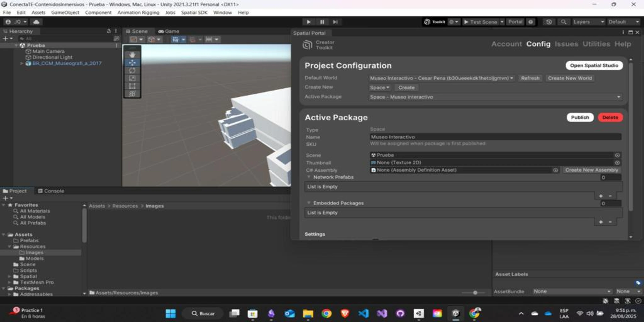644x322 pixels.
Task: Click Open Spatial Studio button
Action: 594,66
